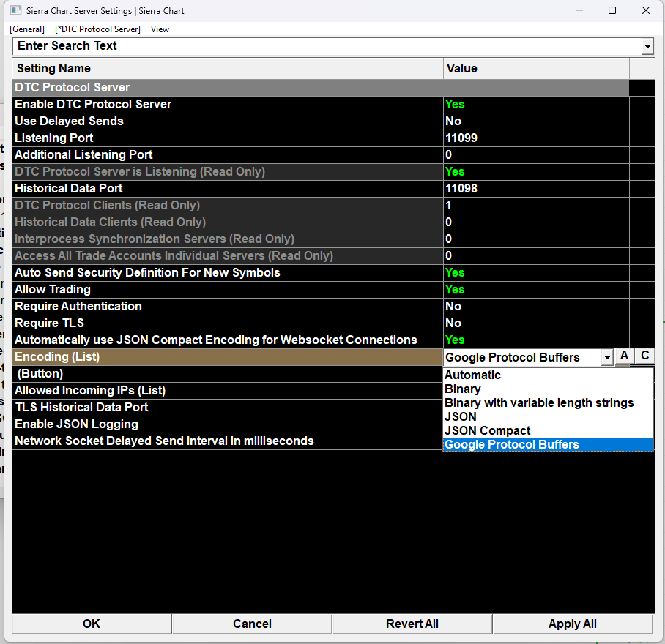Select Interprocess Synchronization Servers (Read Only) row
The image size is (665, 644).
[228, 239]
